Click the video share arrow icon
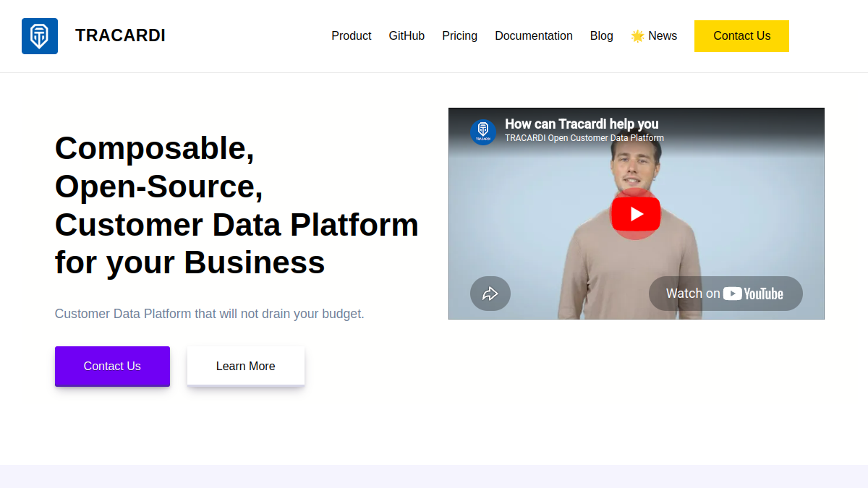This screenshot has width=868, height=488. [x=490, y=294]
